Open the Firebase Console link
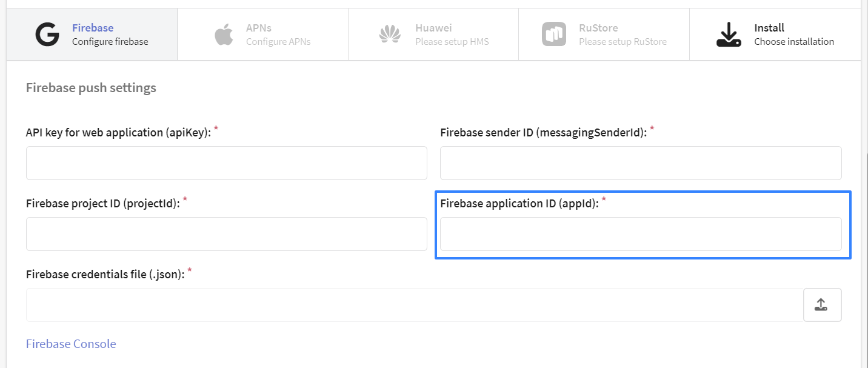This screenshot has width=868, height=368. pyautogui.click(x=71, y=344)
